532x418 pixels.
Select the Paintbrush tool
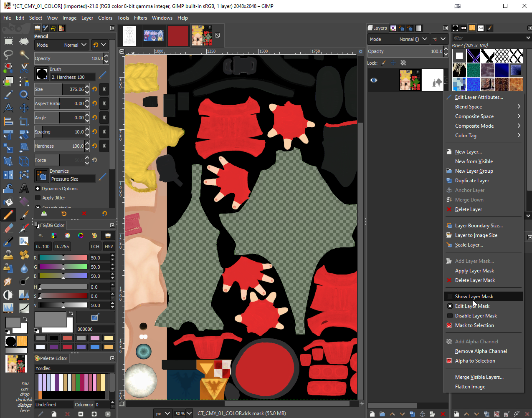click(24, 215)
